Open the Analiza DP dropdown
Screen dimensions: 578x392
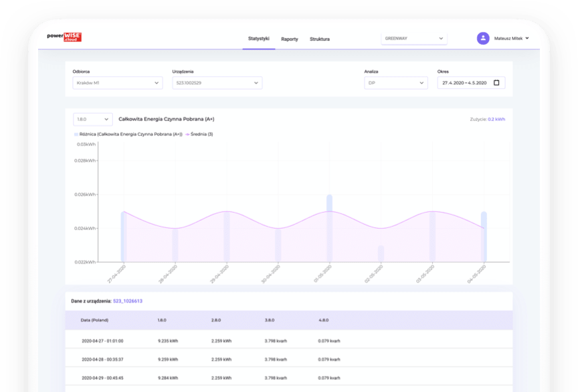point(396,83)
